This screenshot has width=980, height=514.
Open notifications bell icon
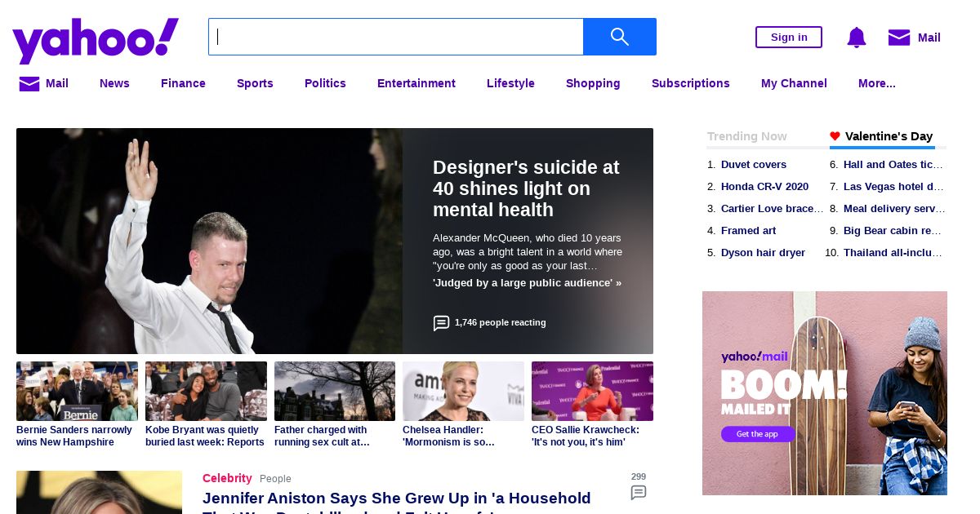(857, 38)
